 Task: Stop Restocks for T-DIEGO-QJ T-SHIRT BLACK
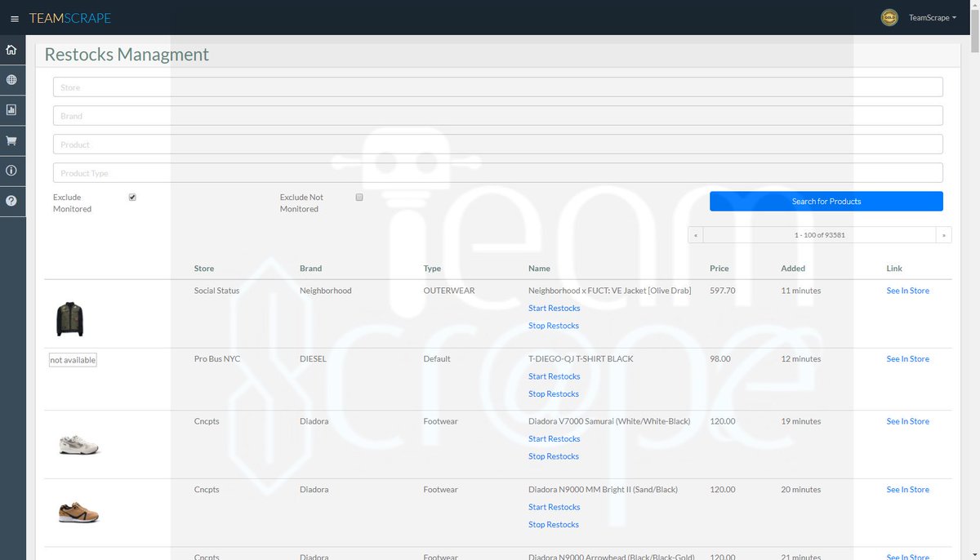click(554, 393)
